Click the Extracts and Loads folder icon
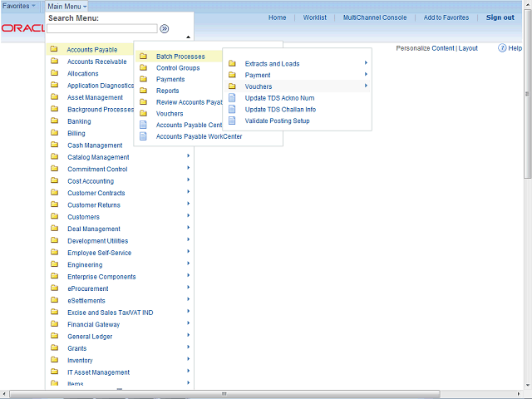The height and width of the screenshot is (399, 532). pyautogui.click(x=232, y=63)
